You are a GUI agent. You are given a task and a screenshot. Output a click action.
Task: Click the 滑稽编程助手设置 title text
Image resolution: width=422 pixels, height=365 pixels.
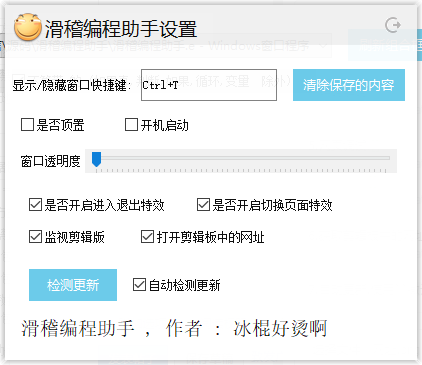tap(121, 29)
